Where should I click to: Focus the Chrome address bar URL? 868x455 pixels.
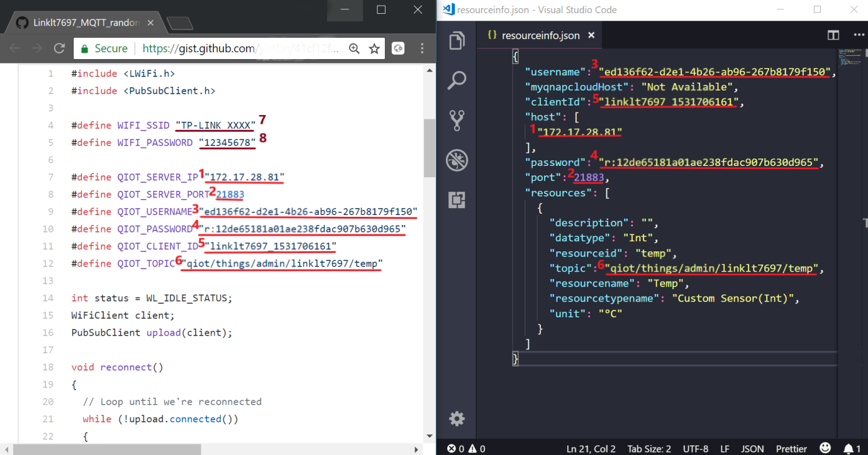[x=240, y=48]
